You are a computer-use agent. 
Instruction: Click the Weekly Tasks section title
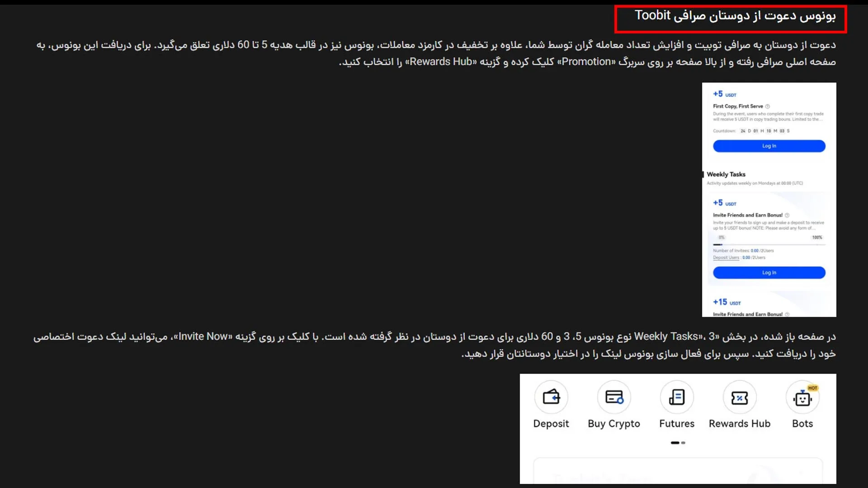coord(726,174)
